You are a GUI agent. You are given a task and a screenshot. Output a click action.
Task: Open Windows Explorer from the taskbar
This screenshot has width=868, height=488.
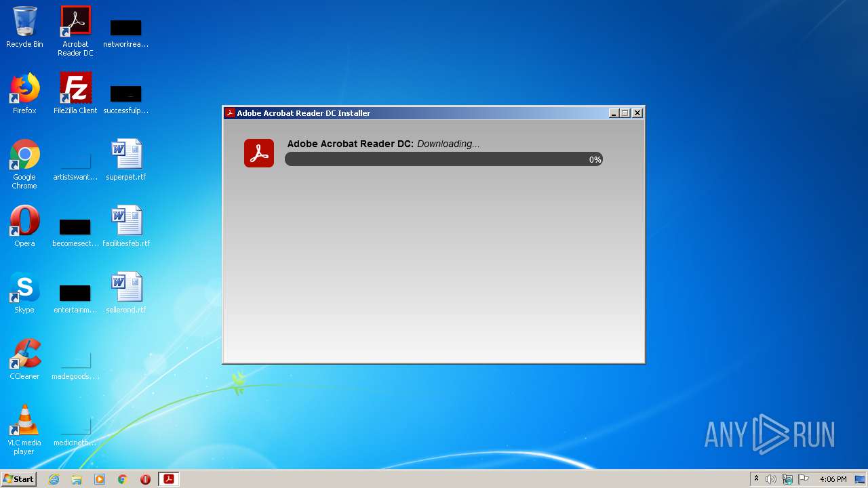[77, 479]
